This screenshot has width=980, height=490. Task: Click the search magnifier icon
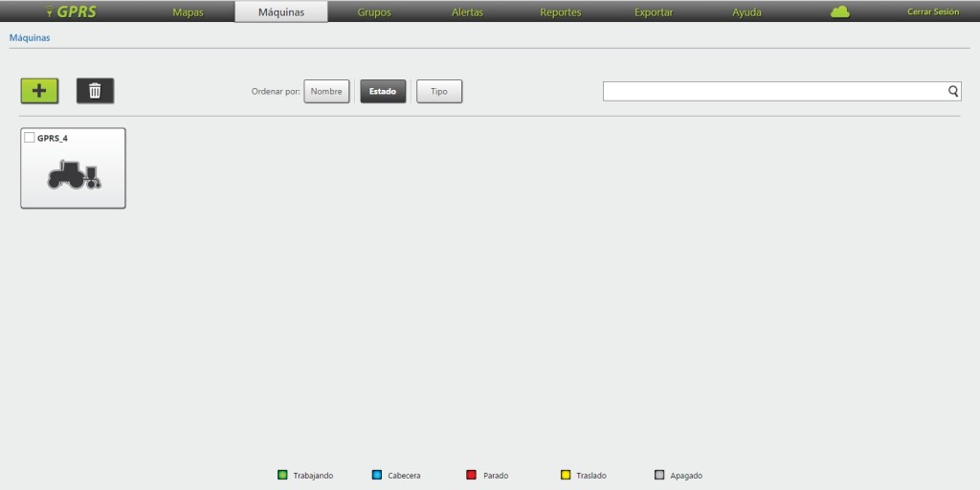tap(953, 91)
